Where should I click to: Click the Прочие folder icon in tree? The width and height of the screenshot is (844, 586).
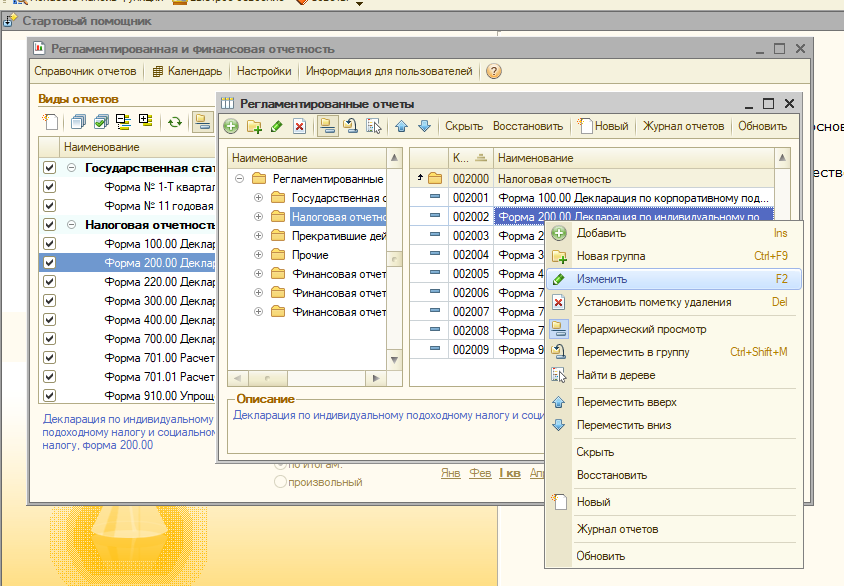278,255
